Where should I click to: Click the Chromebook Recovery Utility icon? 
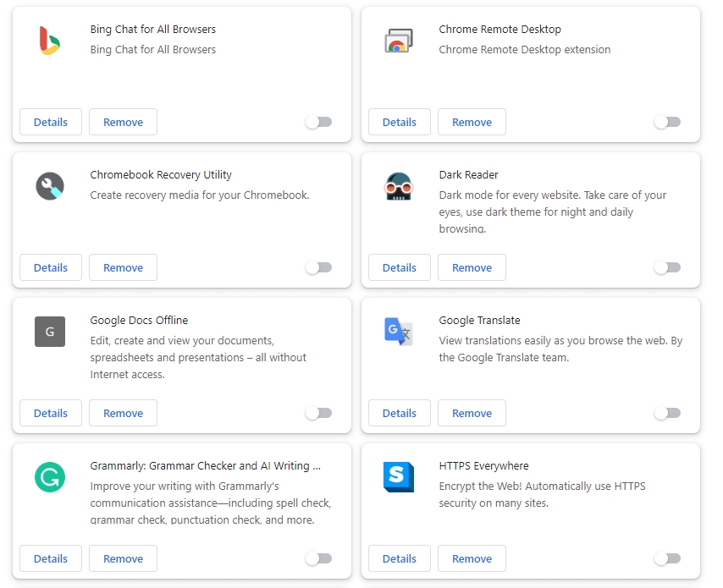tap(49, 185)
